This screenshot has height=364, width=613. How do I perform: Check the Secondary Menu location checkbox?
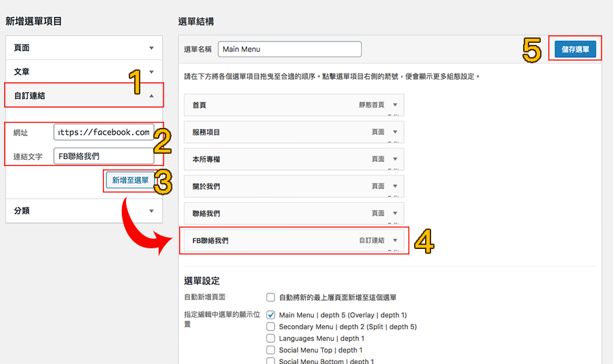coord(271,327)
